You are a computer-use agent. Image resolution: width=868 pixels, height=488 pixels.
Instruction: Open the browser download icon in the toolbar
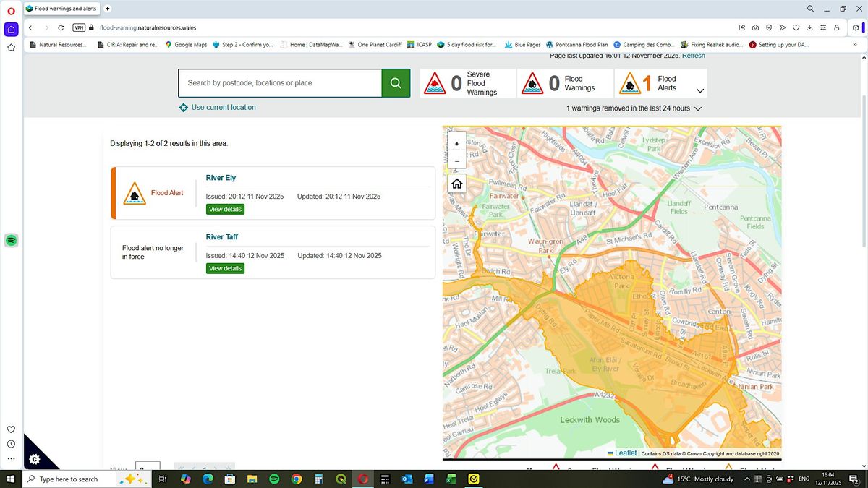(x=810, y=27)
